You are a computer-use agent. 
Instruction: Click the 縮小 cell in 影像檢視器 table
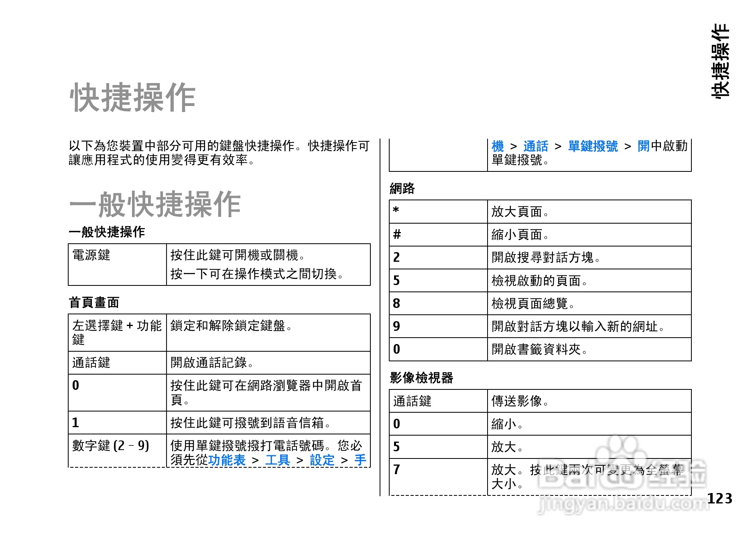tap(589, 424)
